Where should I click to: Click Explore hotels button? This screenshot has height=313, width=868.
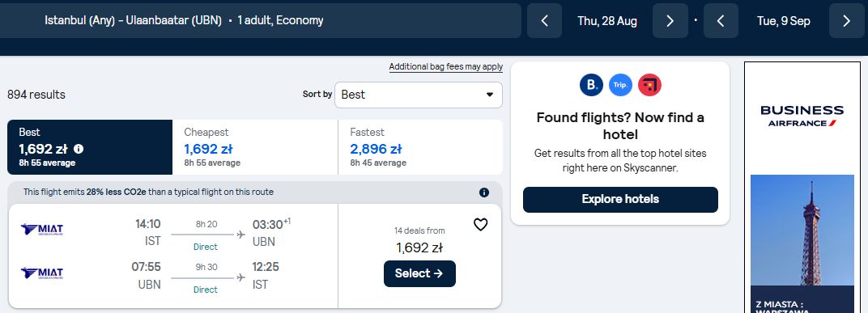point(620,200)
